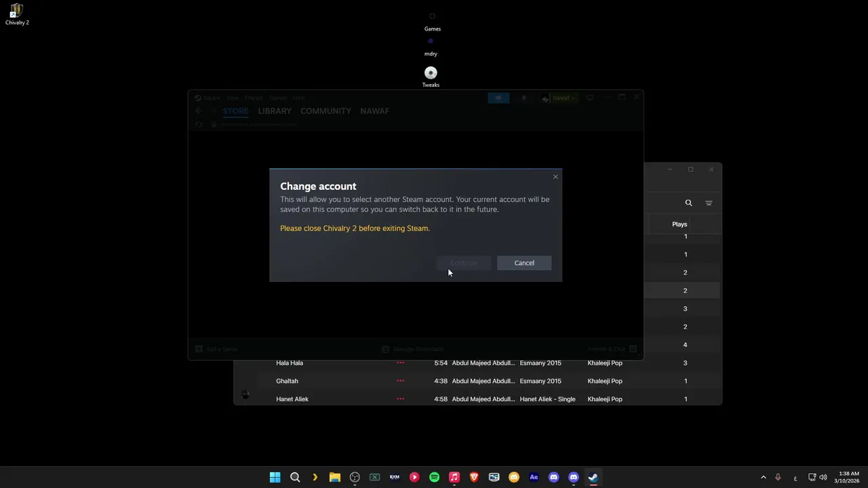
Task: Switch the keyboard input language indicator
Action: pyautogui.click(x=795, y=477)
